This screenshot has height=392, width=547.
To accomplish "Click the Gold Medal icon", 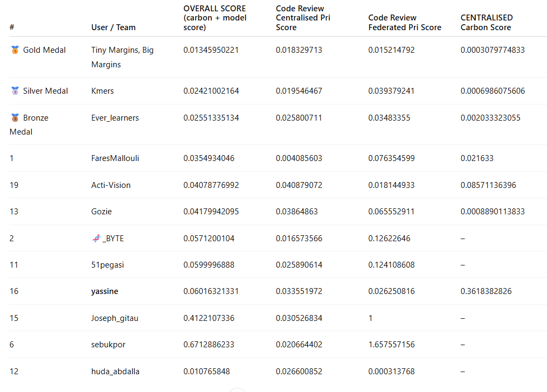I will click(15, 50).
